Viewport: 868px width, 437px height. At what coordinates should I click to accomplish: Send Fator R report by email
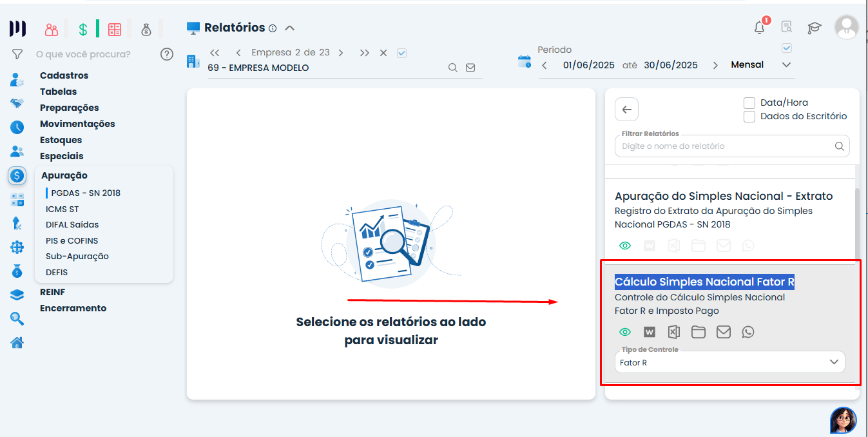coord(724,332)
